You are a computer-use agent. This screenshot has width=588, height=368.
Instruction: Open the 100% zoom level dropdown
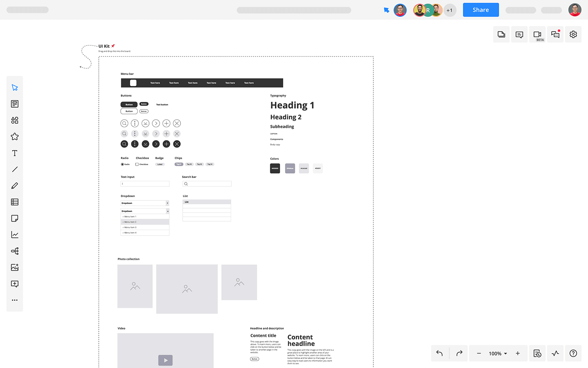pyautogui.click(x=498, y=353)
